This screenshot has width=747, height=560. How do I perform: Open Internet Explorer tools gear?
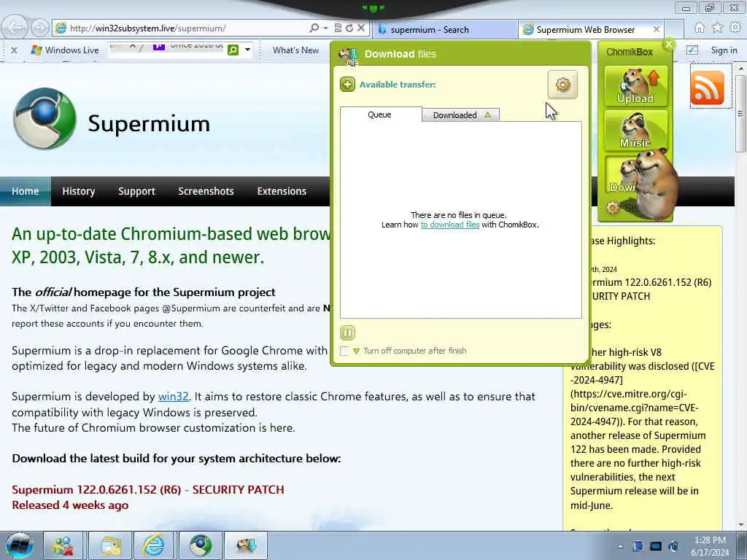[735, 28]
